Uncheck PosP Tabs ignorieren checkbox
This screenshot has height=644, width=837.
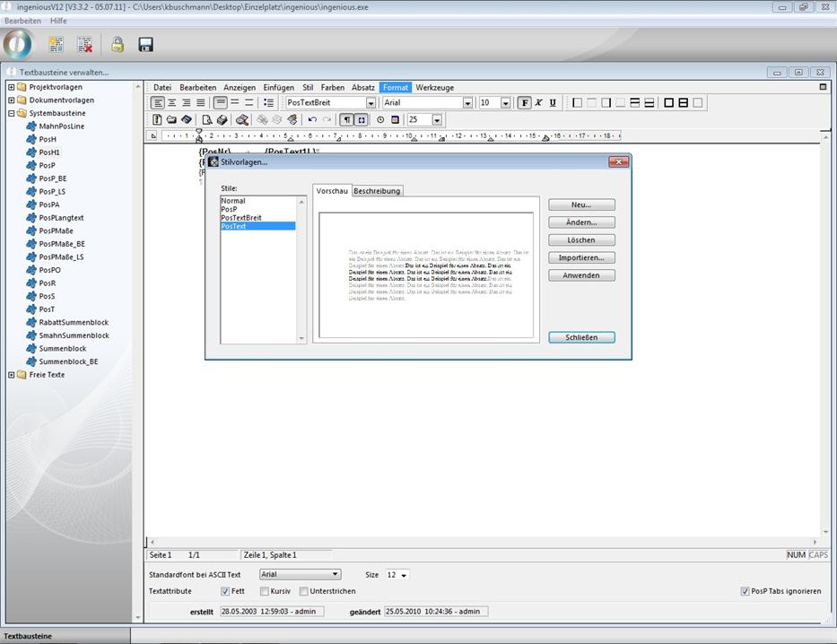(x=745, y=591)
